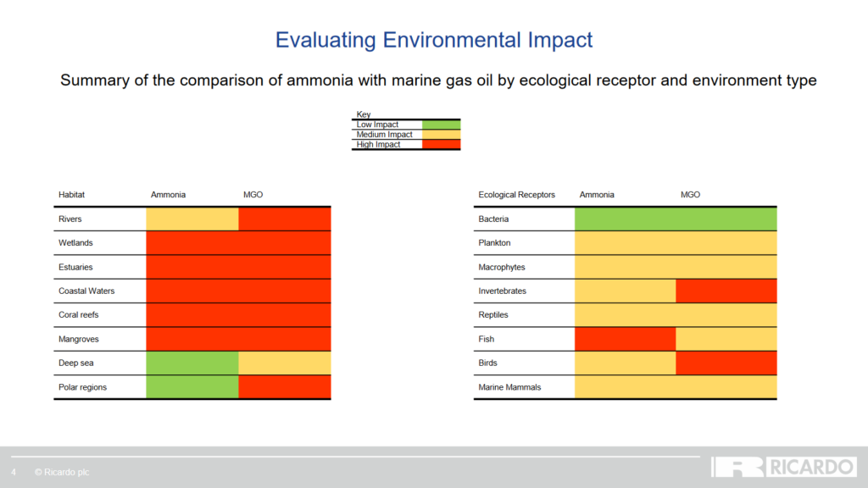Click the yellow Reptiles impact cell
The width and height of the screenshot is (868, 488).
(x=676, y=314)
